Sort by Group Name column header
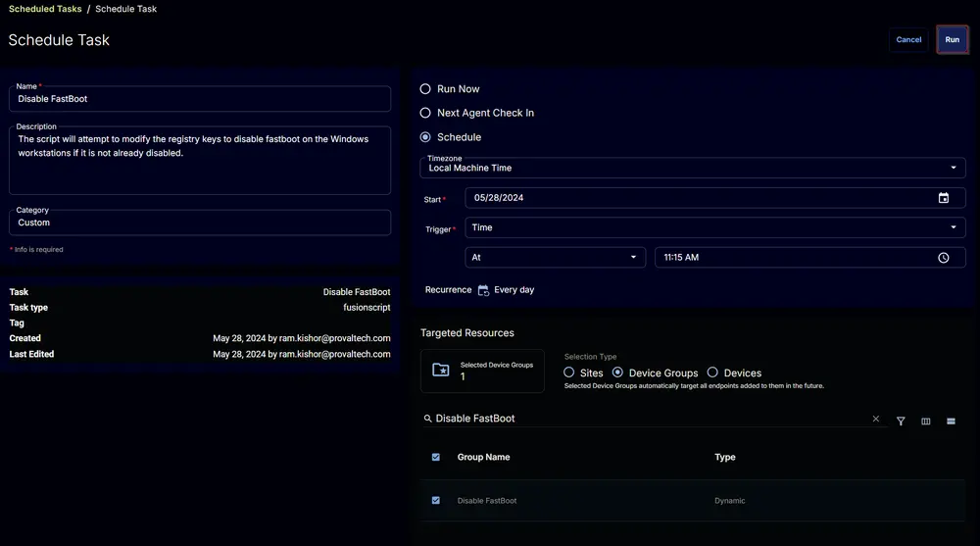Viewport: 980px width, 546px height. (x=483, y=457)
